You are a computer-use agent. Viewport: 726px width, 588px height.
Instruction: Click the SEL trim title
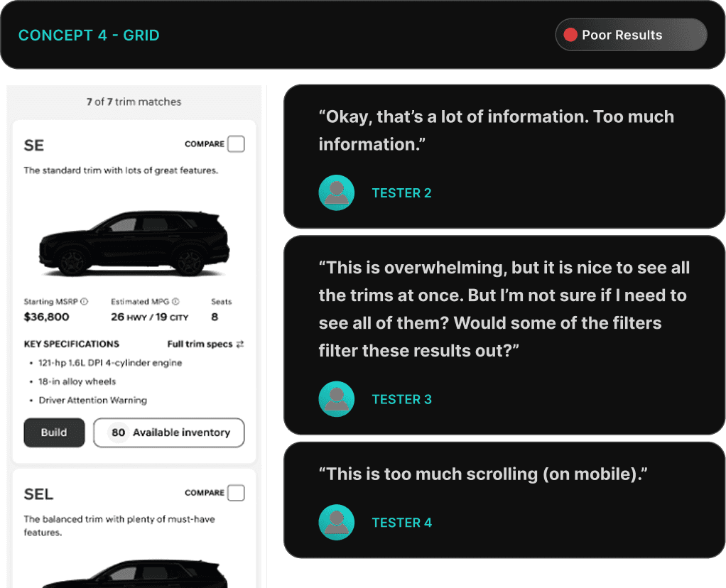(38, 494)
